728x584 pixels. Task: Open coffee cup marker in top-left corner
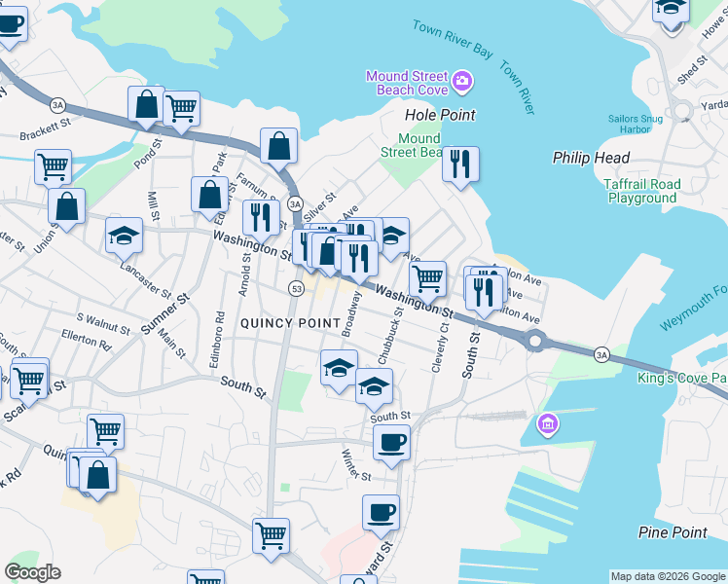(10, 25)
